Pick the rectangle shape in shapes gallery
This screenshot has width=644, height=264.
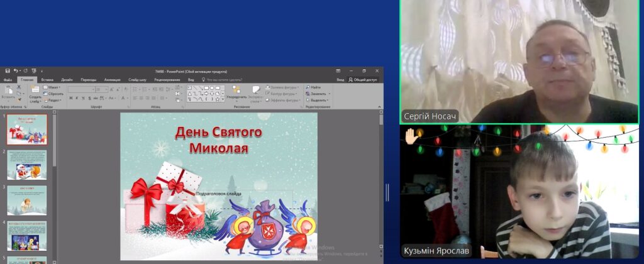click(x=206, y=88)
